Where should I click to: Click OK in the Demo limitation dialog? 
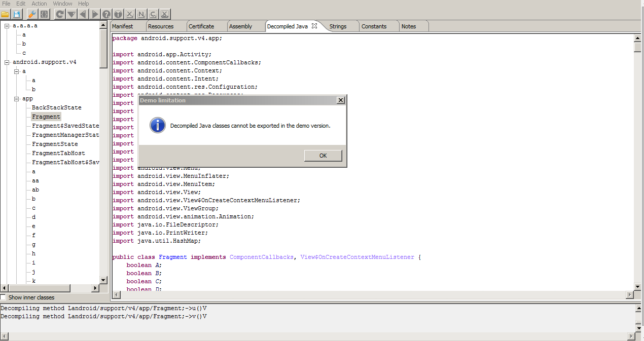(x=323, y=156)
